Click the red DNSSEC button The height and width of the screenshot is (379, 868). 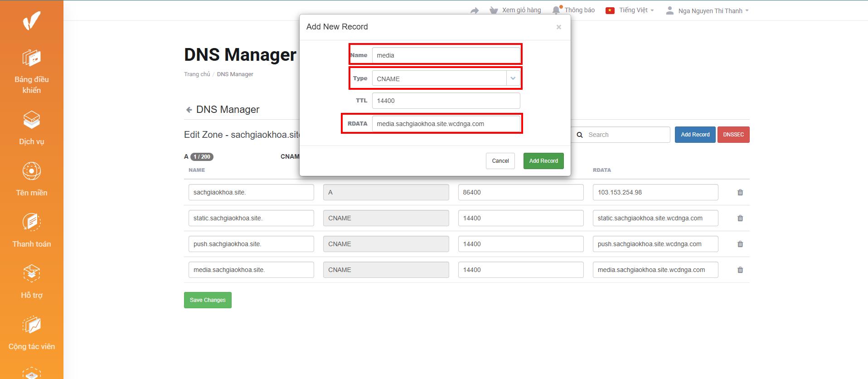tap(733, 135)
